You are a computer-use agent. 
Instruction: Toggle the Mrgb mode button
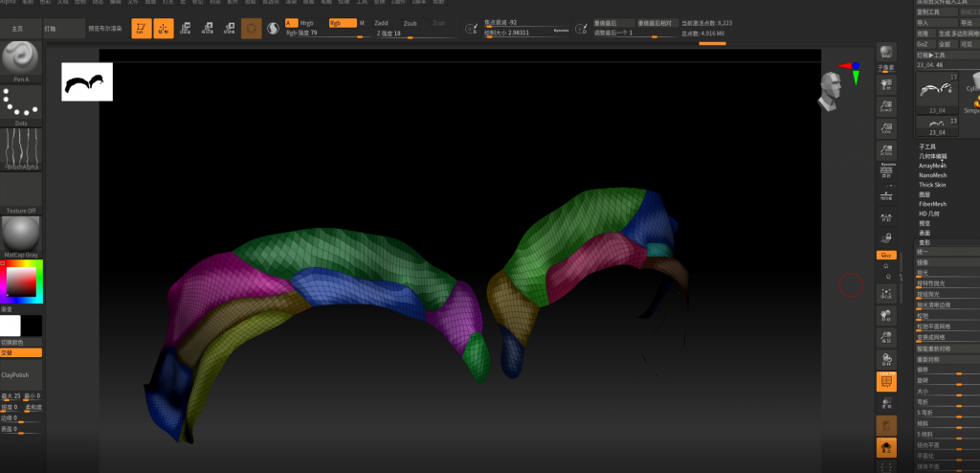click(x=307, y=22)
